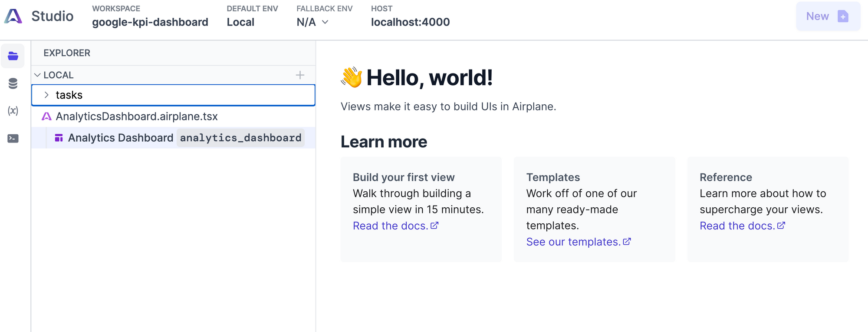Click the Airplane logo icon

tap(13, 16)
